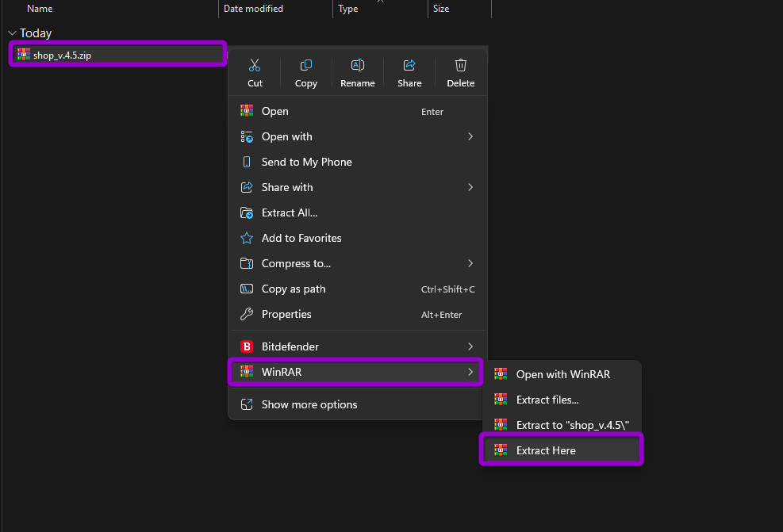
Task: Collapse the Today group
Action: (12, 33)
